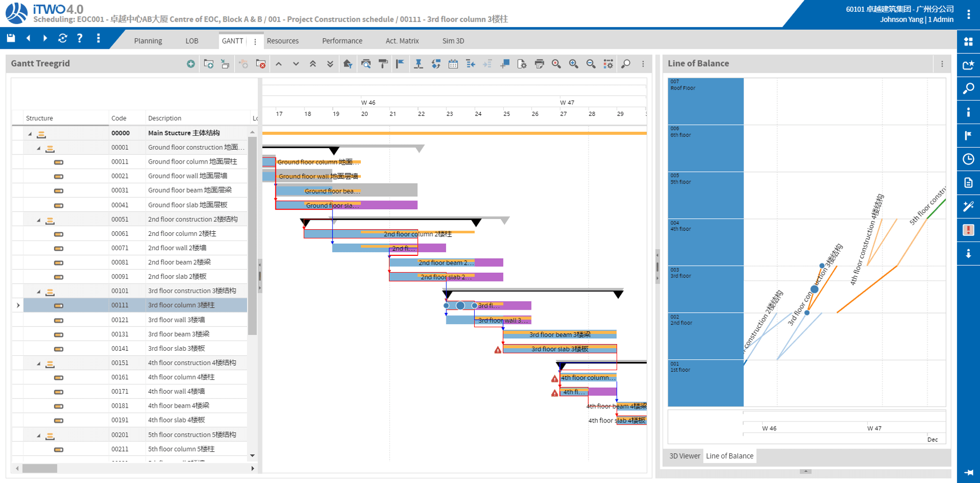Click the 3rd floor slab warning triangle
The height and width of the screenshot is (483, 980).
pos(498,350)
